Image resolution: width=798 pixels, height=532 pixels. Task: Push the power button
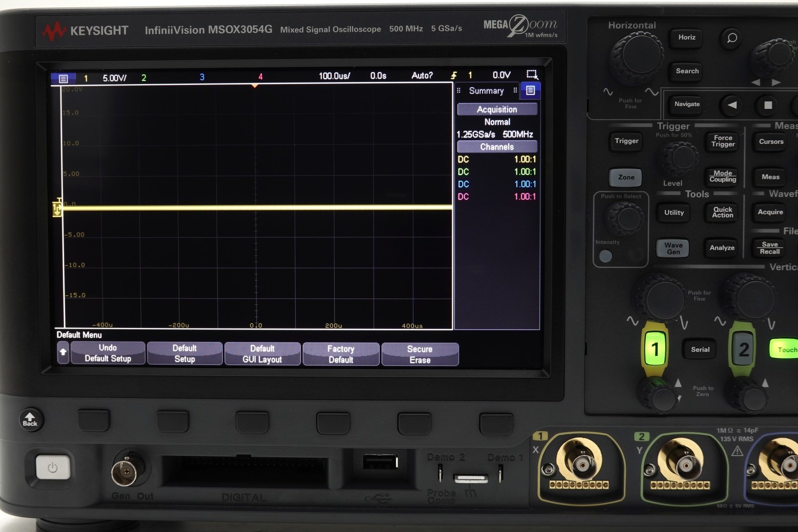click(x=53, y=468)
